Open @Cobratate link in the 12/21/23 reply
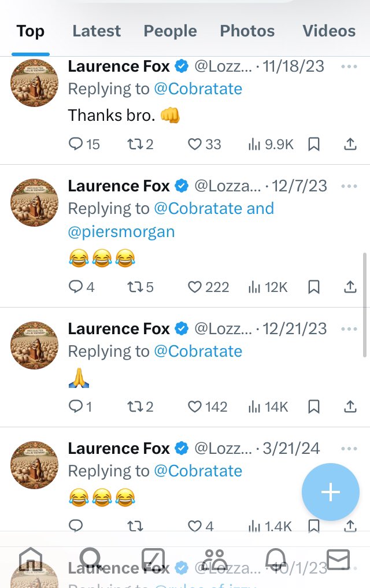This screenshot has height=588, width=370. 198,351
